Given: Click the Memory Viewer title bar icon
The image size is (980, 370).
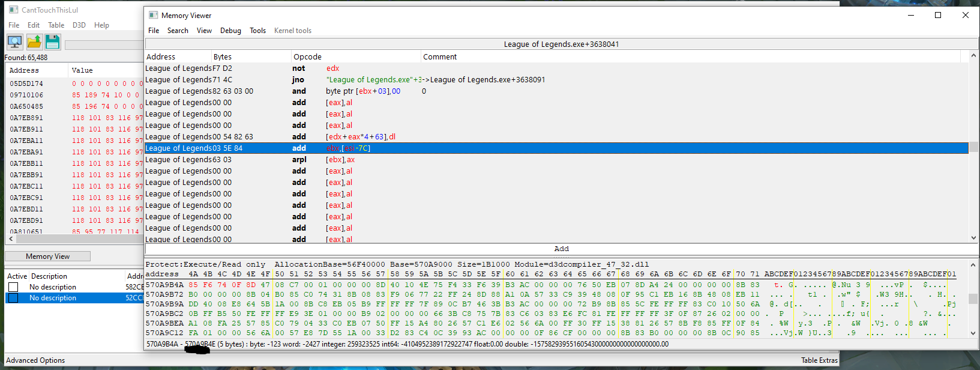Looking at the screenshot, I should click(x=153, y=15).
